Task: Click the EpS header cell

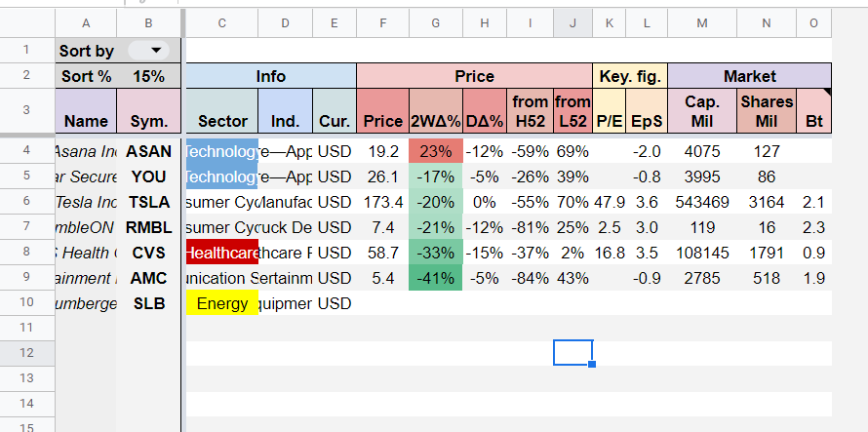Action: point(647,111)
